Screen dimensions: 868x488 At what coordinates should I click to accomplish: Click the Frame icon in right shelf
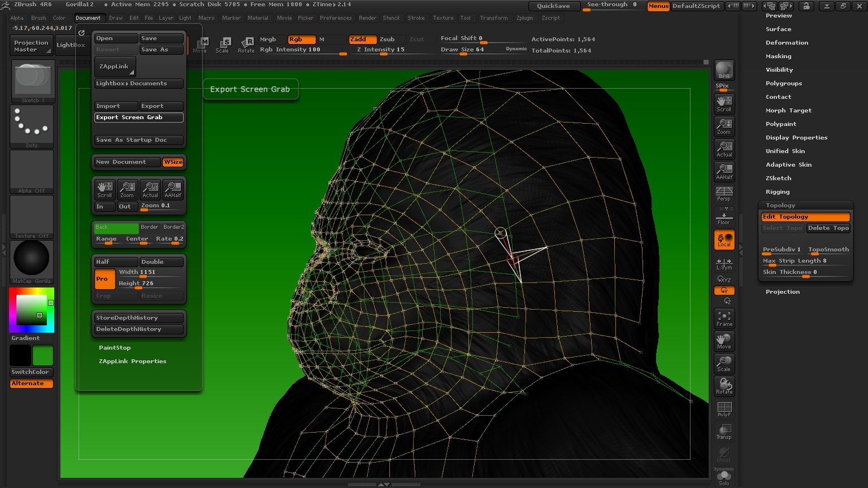724,319
